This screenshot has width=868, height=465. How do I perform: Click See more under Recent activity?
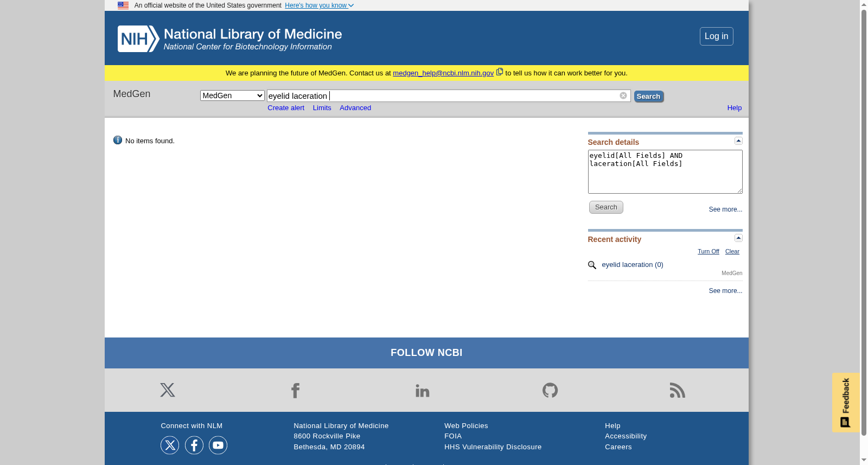[725, 291]
